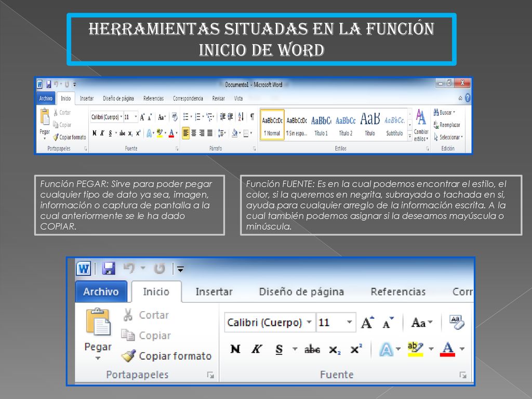Expand the Pegar options arrow in enlarged ribbon

point(98,358)
